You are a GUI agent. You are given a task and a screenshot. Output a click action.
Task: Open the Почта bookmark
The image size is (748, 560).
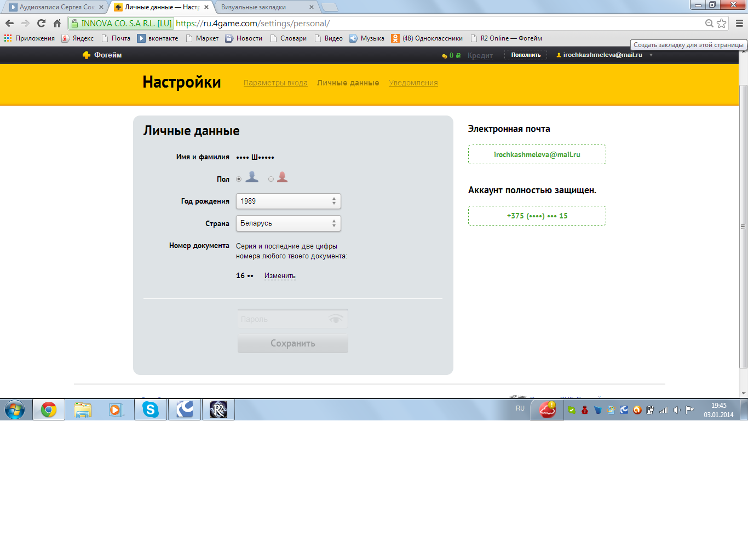116,38
